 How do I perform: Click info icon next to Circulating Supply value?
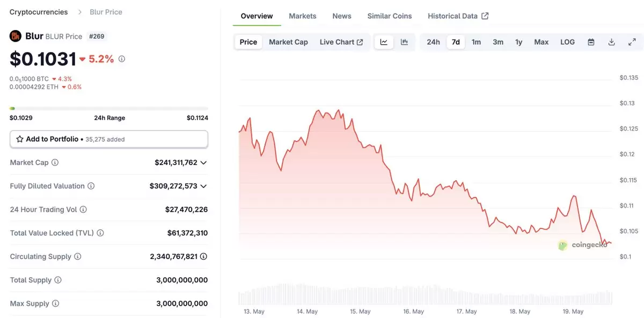[203, 257]
